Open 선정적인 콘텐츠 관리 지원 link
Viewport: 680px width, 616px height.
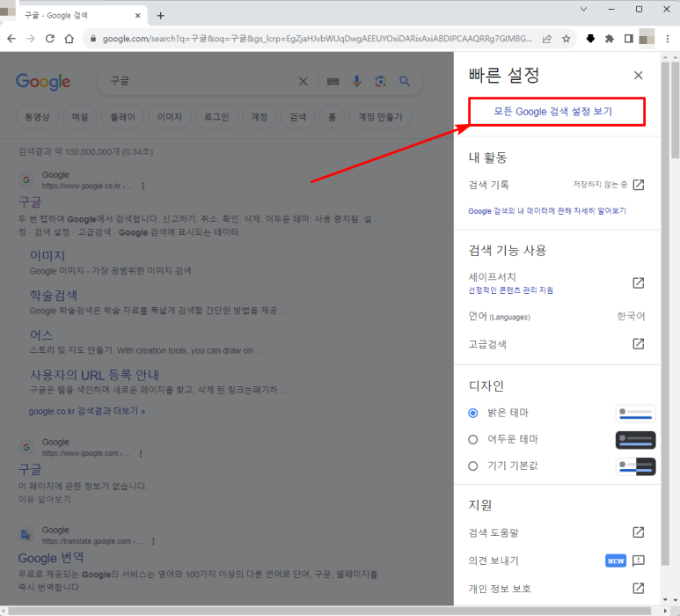pos(510,290)
